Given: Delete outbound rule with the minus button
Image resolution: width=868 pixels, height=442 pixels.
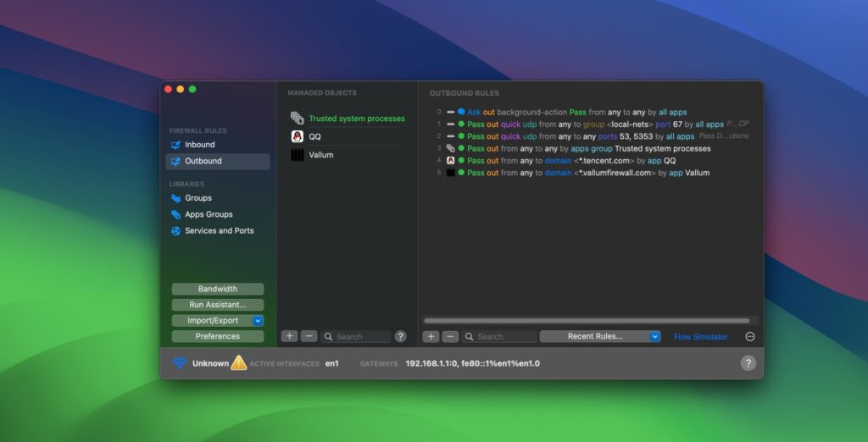Looking at the screenshot, I should (450, 336).
